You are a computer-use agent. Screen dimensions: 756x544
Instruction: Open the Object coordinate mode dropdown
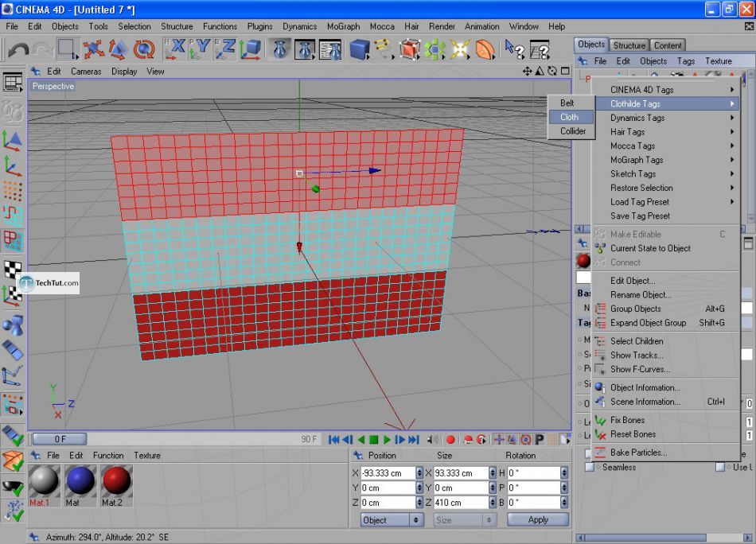click(391, 520)
